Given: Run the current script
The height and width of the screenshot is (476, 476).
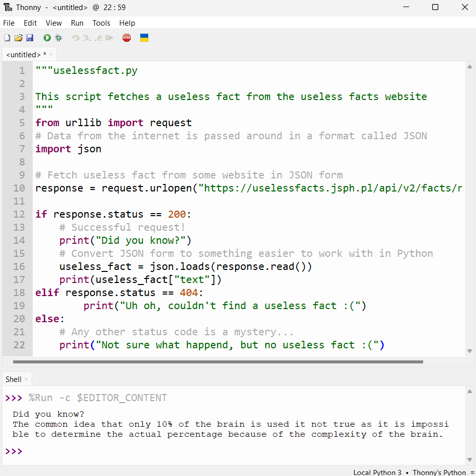Looking at the screenshot, I should pos(47,38).
